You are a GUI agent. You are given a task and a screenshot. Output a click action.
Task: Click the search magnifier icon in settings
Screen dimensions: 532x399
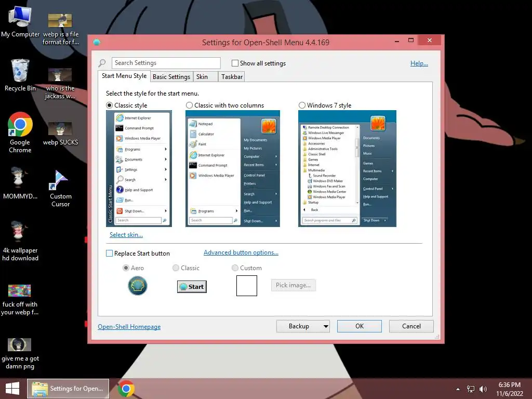pos(102,63)
